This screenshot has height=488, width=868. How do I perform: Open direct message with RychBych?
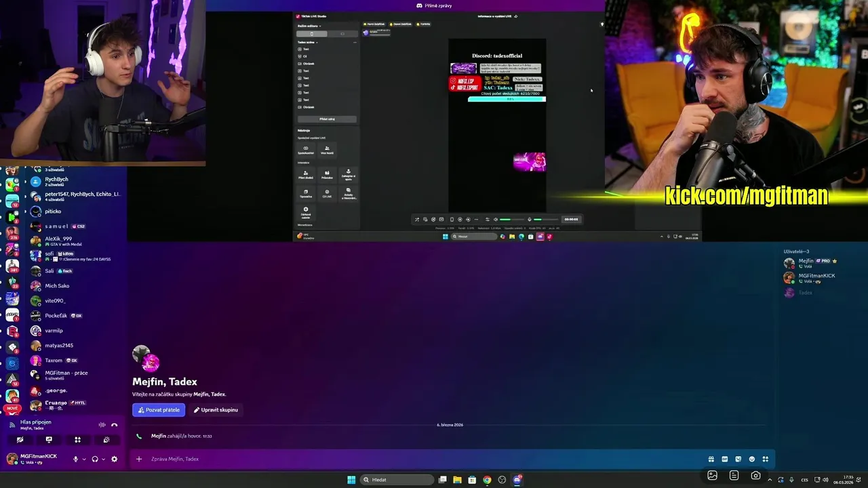click(x=76, y=182)
